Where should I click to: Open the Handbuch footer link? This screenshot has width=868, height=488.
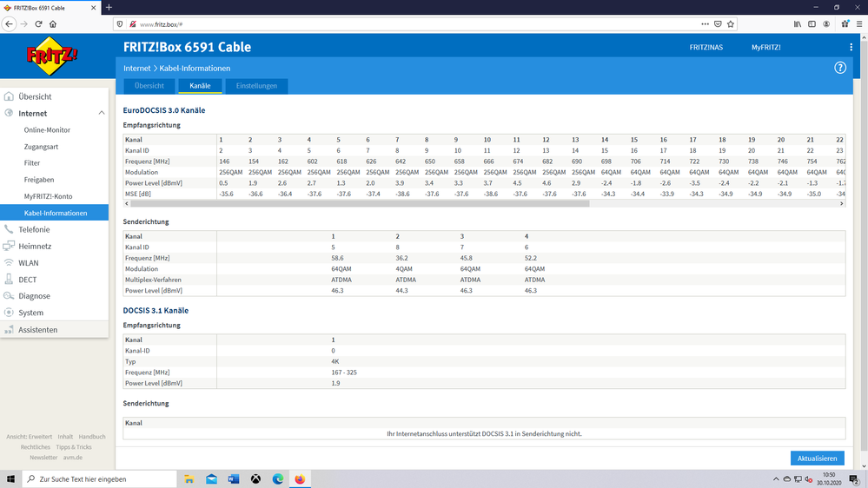pos(92,437)
